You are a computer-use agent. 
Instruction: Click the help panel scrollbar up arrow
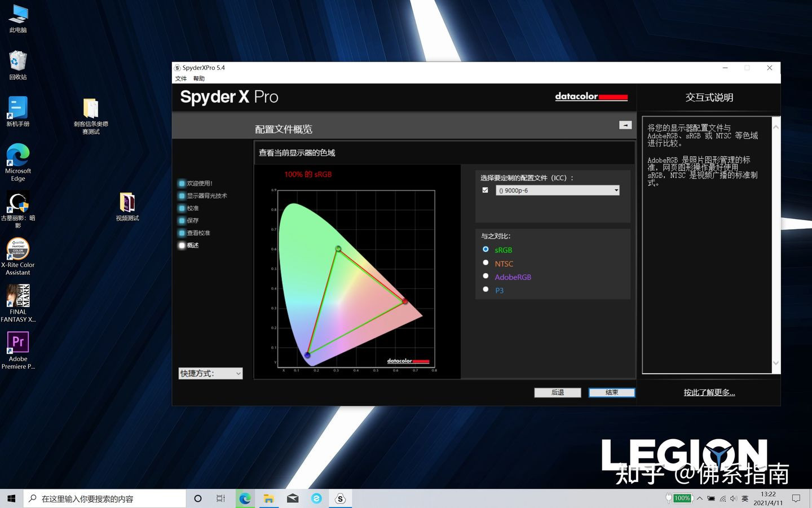[776, 128]
